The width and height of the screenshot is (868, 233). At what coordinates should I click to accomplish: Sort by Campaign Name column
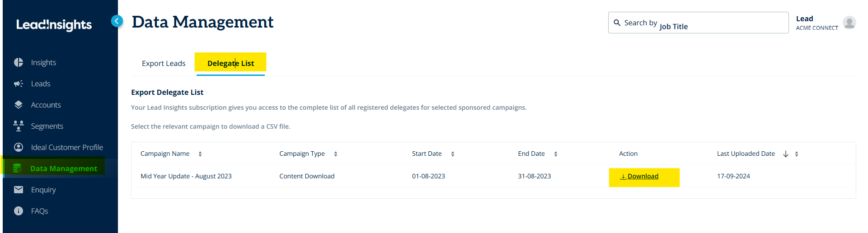pyautogui.click(x=200, y=154)
